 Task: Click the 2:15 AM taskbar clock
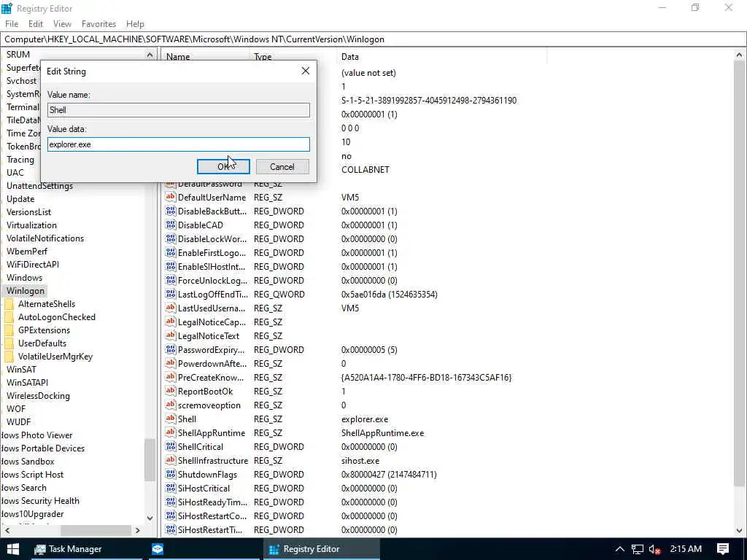[x=686, y=549]
